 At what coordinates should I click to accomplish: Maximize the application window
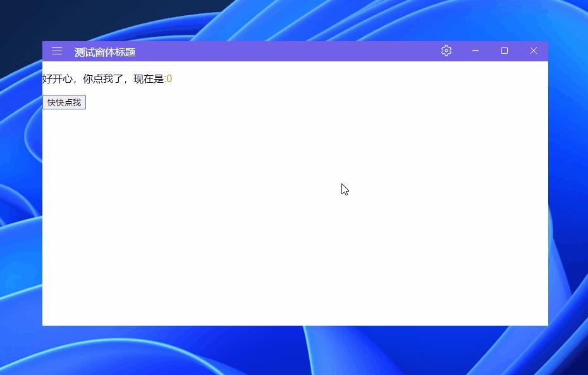tap(504, 51)
